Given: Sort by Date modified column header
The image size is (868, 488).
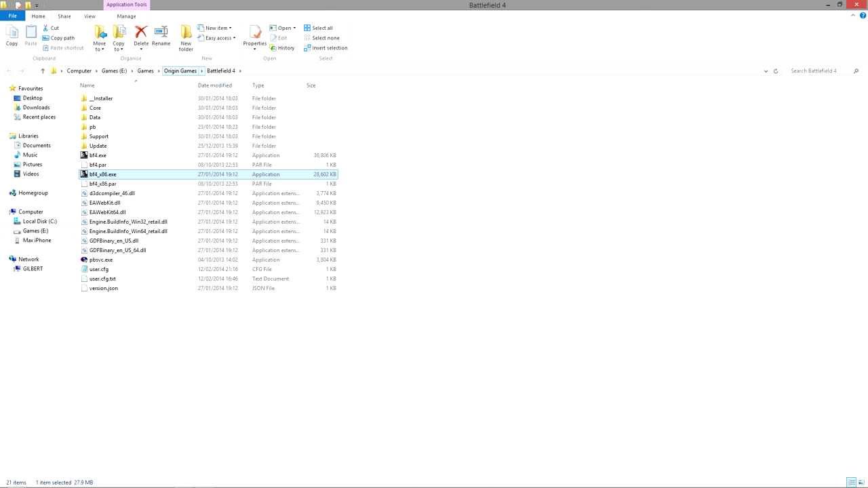Looking at the screenshot, I should point(215,85).
